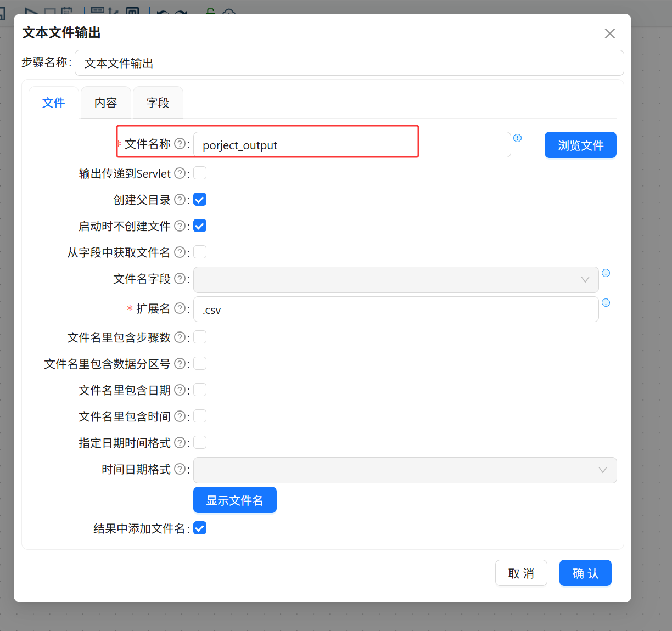Uncheck 结果中添加文件名 checkbox
Screen dimensions: 672x631
click(x=200, y=528)
